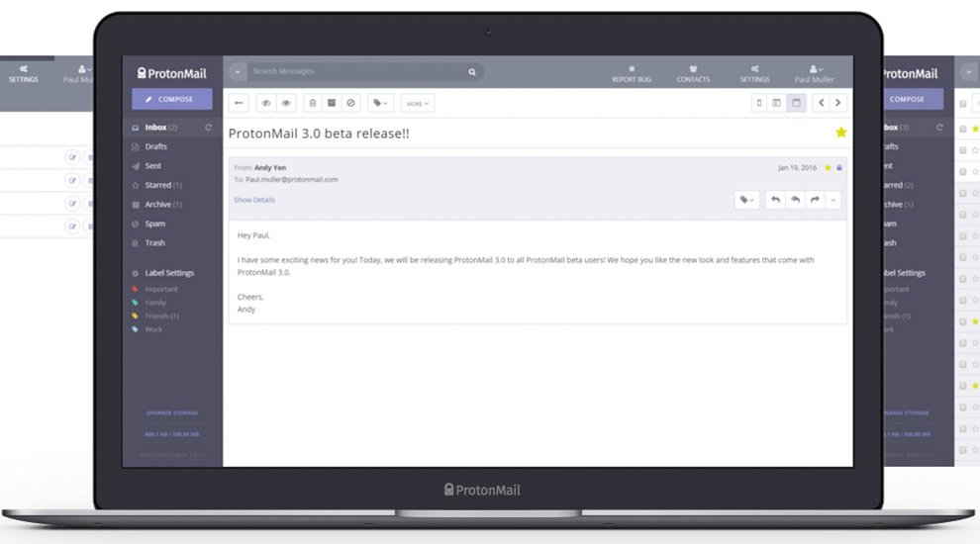Toggle small star next to Jan 19 date
980x544 pixels.
click(829, 167)
